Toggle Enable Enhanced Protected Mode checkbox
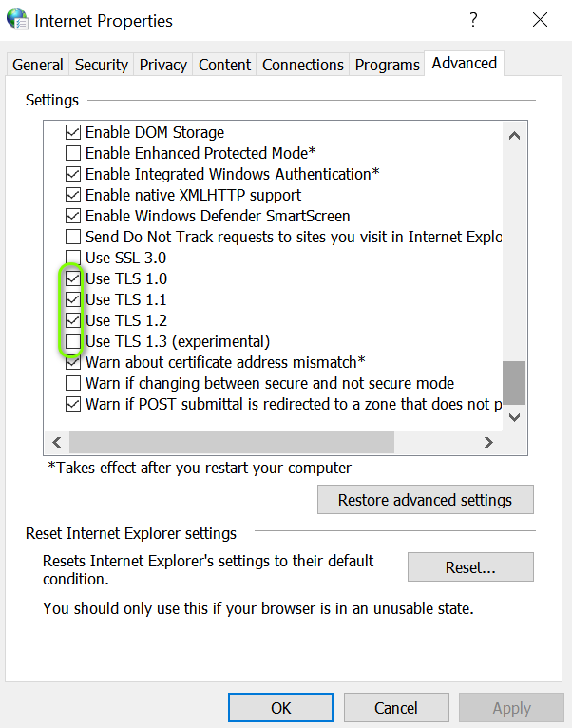The height and width of the screenshot is (728, 572). (73, 153)
